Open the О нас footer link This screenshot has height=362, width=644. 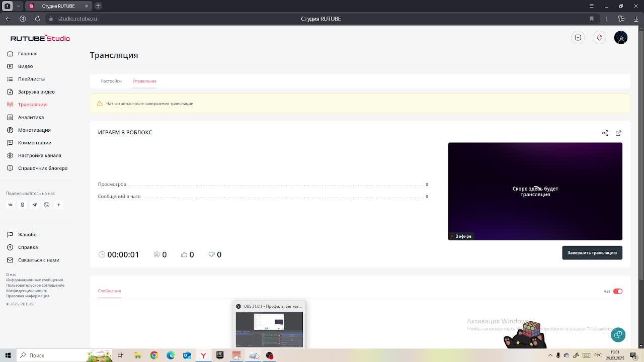pos(11,275)
